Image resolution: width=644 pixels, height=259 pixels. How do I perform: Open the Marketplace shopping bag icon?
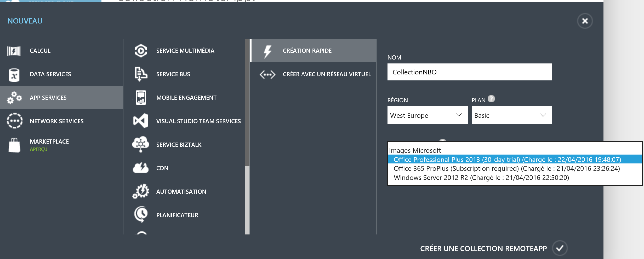click(14, 145)
